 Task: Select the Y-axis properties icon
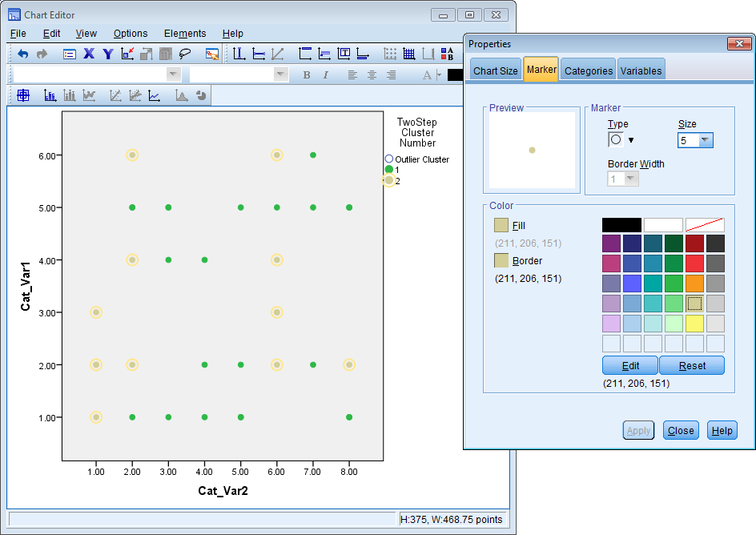(x=107, y=54)
